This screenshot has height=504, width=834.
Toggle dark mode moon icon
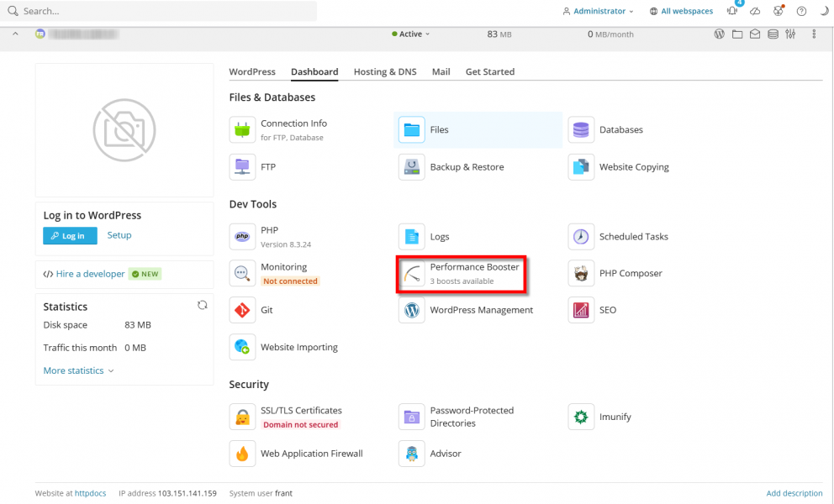pyautogui.click(x=825, y=11)
